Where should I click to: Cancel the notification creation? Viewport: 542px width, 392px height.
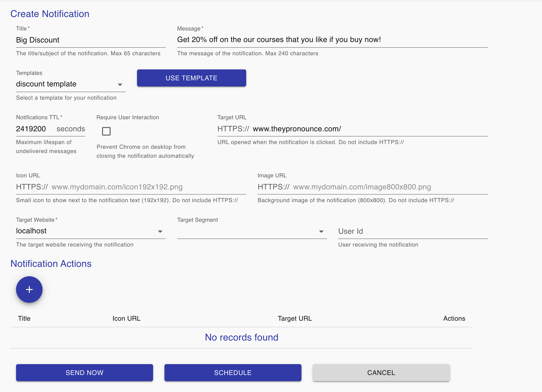pos(381,372)
